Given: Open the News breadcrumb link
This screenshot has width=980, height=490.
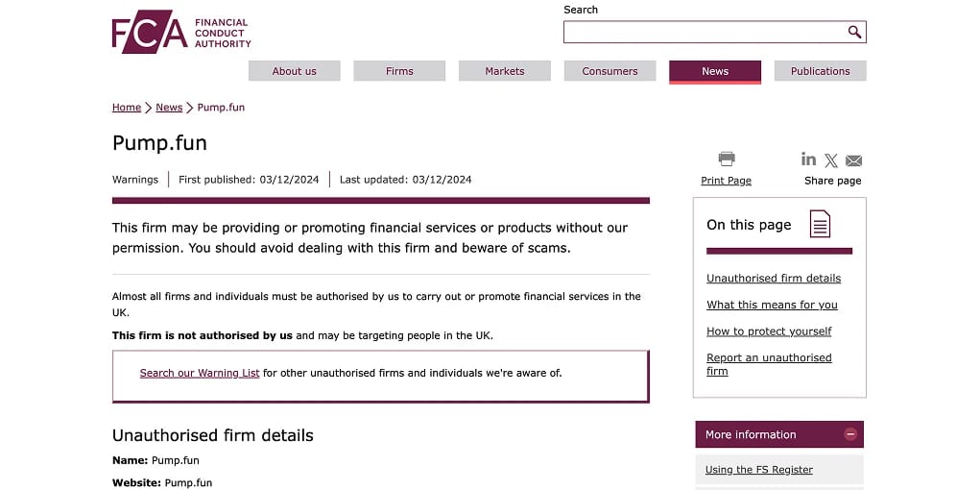Looking at the screenshot, I should coord(169,107).
